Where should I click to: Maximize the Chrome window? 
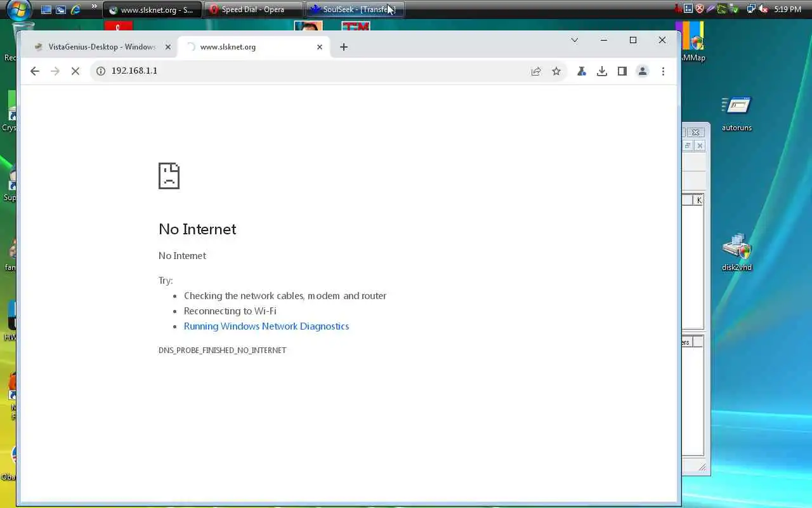(633, 40)
